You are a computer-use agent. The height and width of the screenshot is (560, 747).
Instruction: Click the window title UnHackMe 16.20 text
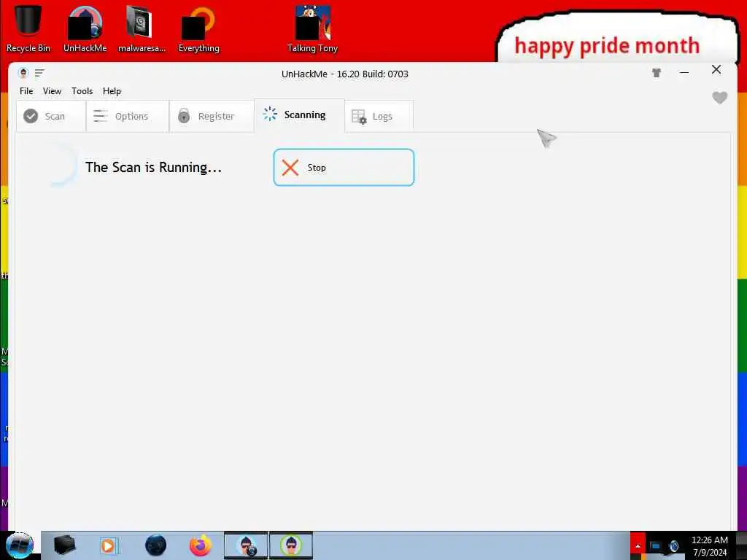click(344, 74)
